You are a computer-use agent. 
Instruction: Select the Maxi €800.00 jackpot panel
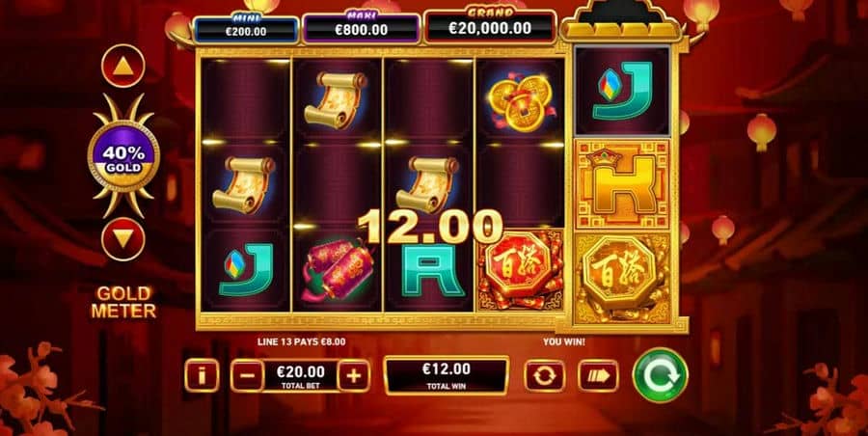tap(362, 28)
